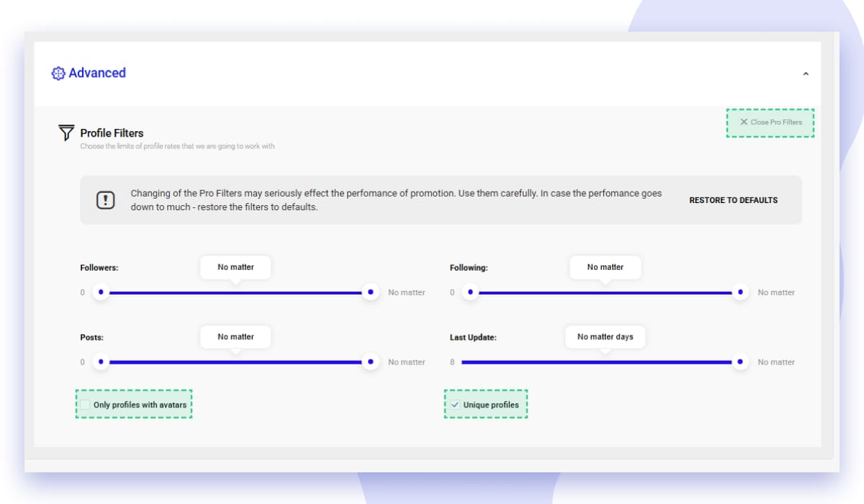Screen dimensions: 864x504
Task: Collapse the Advanced section with chevron
Action: 806,73
